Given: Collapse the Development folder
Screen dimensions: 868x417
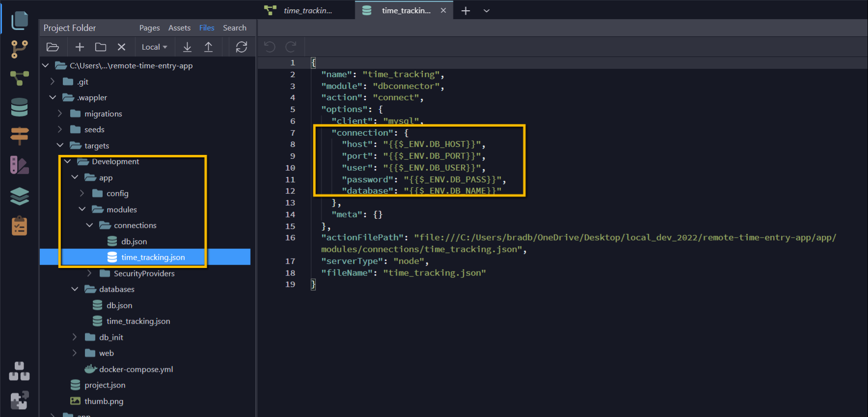Looking at the screenshot, I should coord(67,161).
